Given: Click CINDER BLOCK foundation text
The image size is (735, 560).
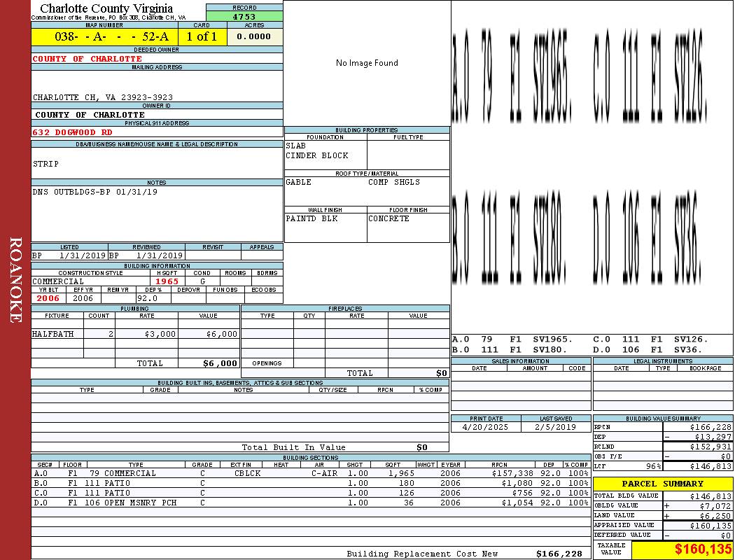Looking at the screenshot, I should point(317,155).
